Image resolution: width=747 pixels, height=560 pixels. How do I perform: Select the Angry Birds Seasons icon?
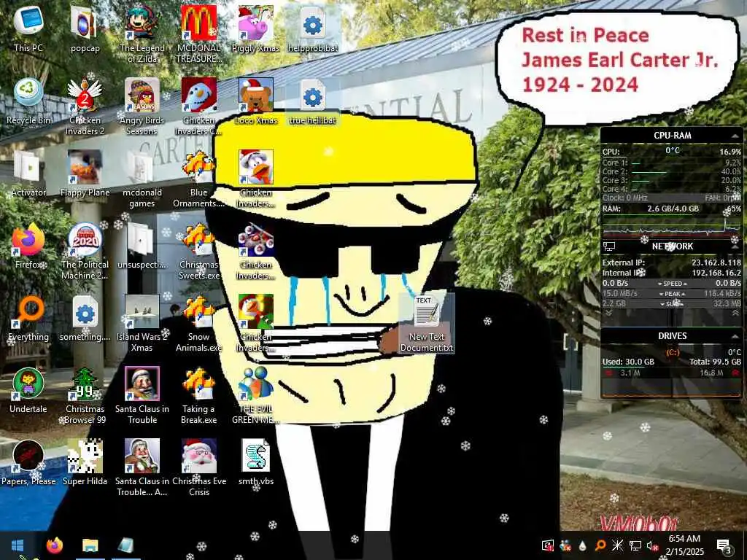142,106
